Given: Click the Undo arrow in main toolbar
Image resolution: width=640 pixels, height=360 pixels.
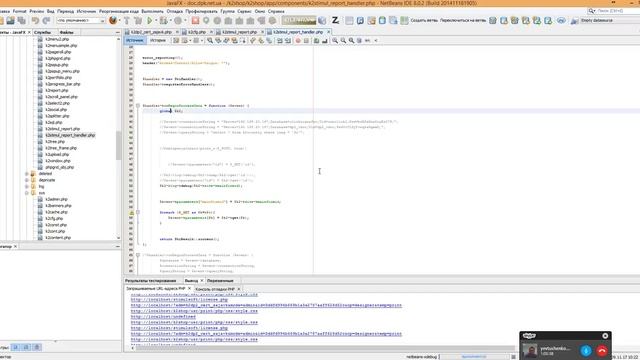Looking at the screenshot, I should (35, 20).
